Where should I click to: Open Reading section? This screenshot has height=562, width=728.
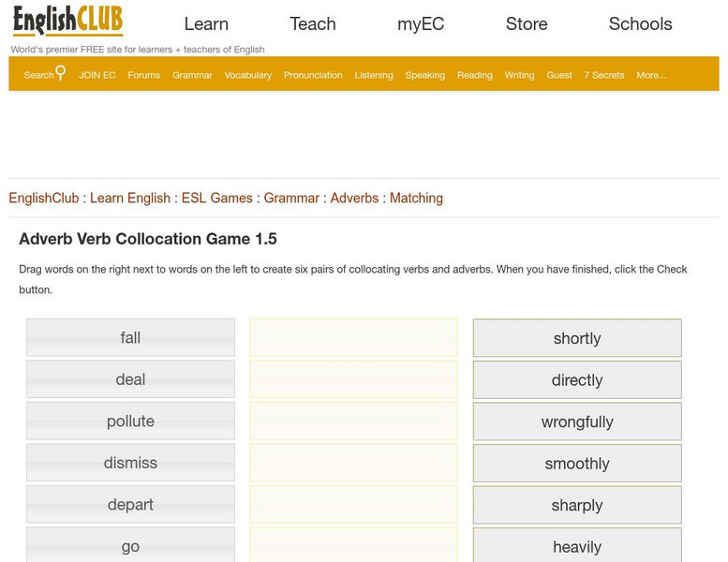pos(474,75)
